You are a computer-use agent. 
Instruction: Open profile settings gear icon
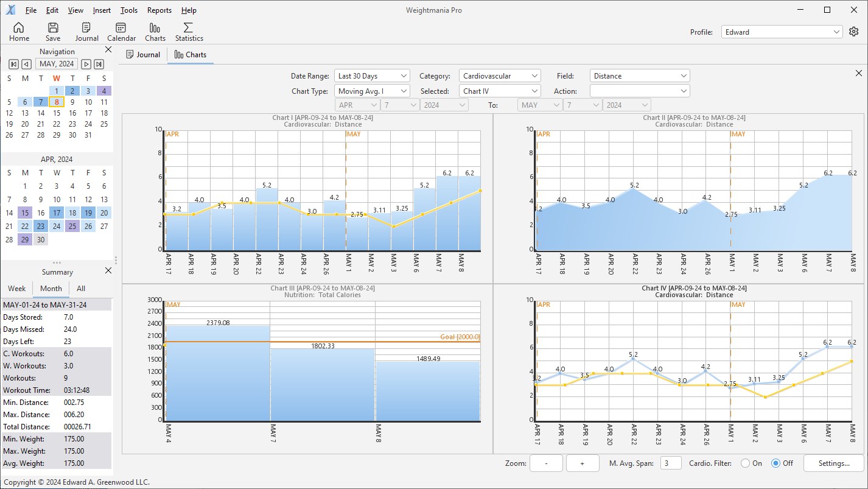click(x=853, y=32)
